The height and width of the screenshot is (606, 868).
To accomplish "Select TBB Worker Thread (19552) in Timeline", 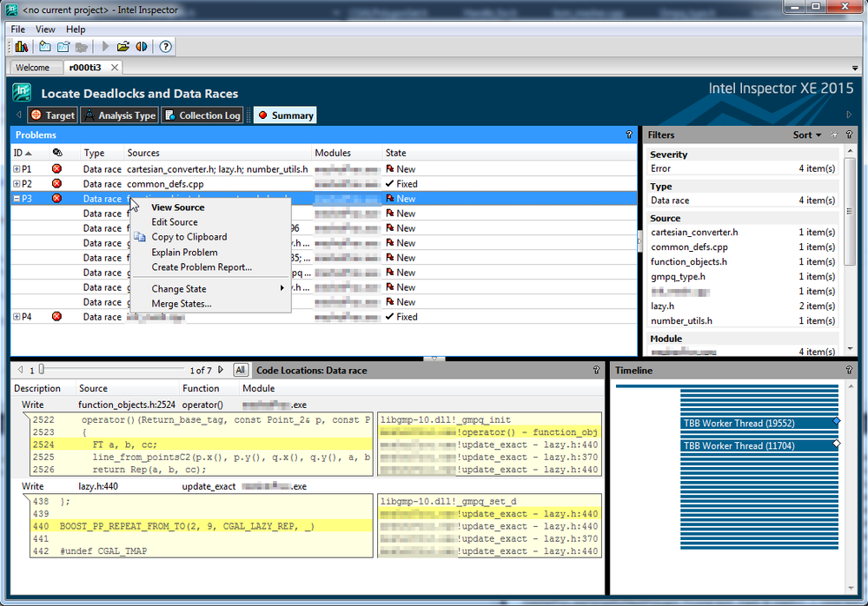I will point(759,423).
